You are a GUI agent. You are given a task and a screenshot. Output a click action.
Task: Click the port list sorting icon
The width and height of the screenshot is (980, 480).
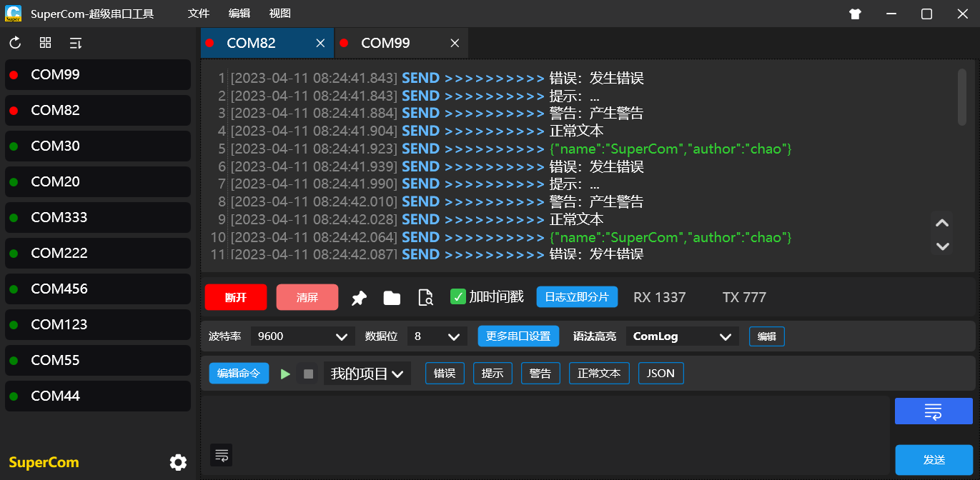[74, 42]
